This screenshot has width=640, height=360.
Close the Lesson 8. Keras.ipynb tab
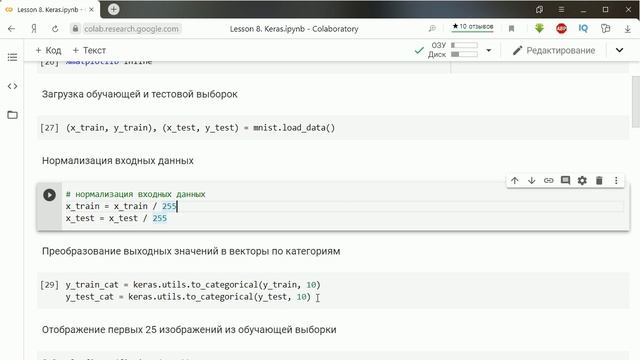tap(91, 9)
